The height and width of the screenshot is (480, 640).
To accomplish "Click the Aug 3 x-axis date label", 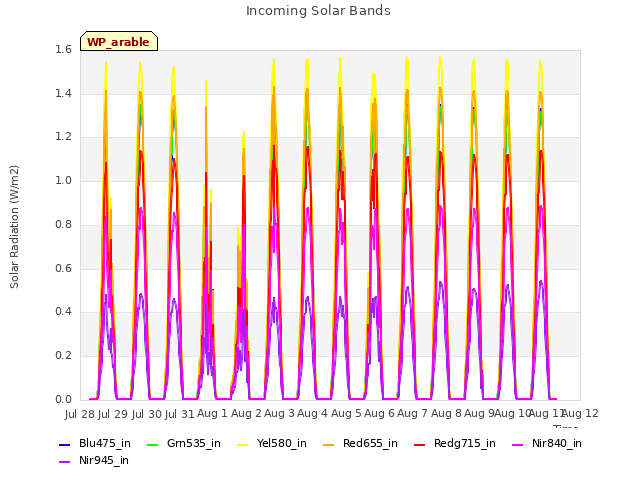I will (279, 413).
